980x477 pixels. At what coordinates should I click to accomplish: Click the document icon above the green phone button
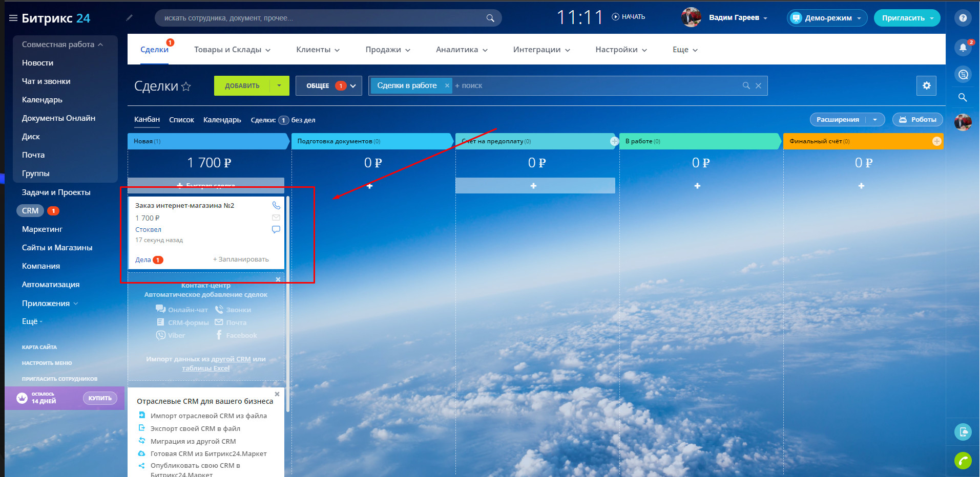pos(963,431)
